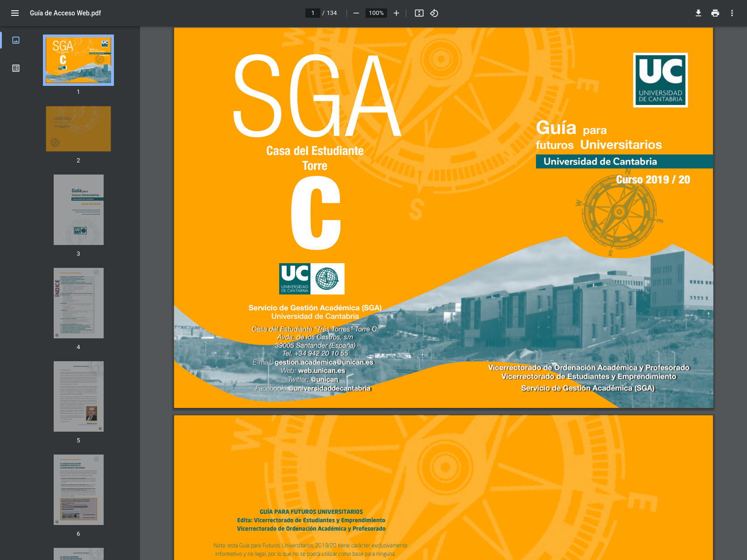Toggle the sidebar hamburger menu
Screen dimensions: 747x560
(x=15, y=13)
